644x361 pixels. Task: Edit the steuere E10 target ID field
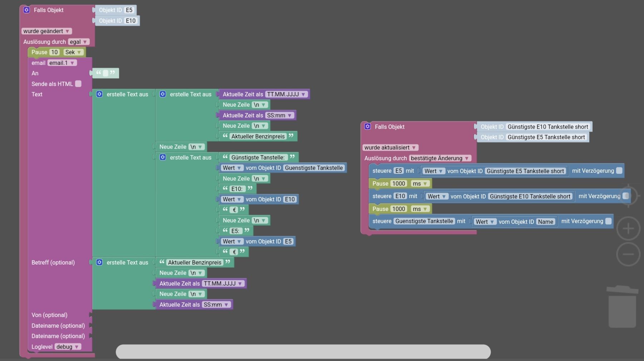[x=400, y=196]
